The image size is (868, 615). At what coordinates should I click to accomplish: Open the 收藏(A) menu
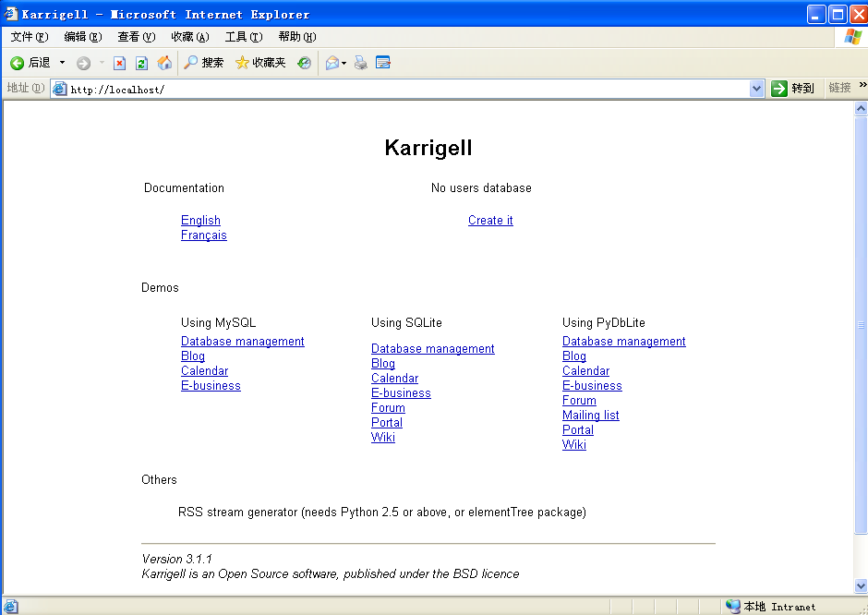pyautogui.click(x=190, y=37)
